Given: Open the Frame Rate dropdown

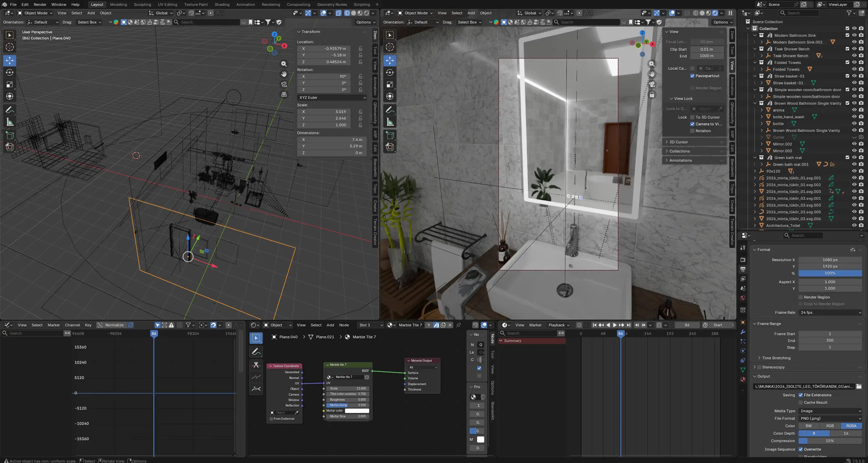Looking at the screenshot, I should pyautogui.click(x=830, y=312).
